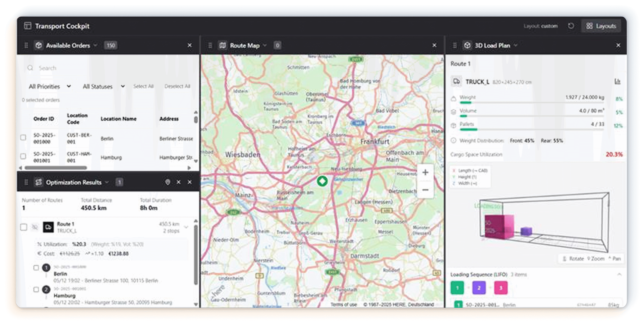Open the All Priorities dropdown

coord(50,86)
